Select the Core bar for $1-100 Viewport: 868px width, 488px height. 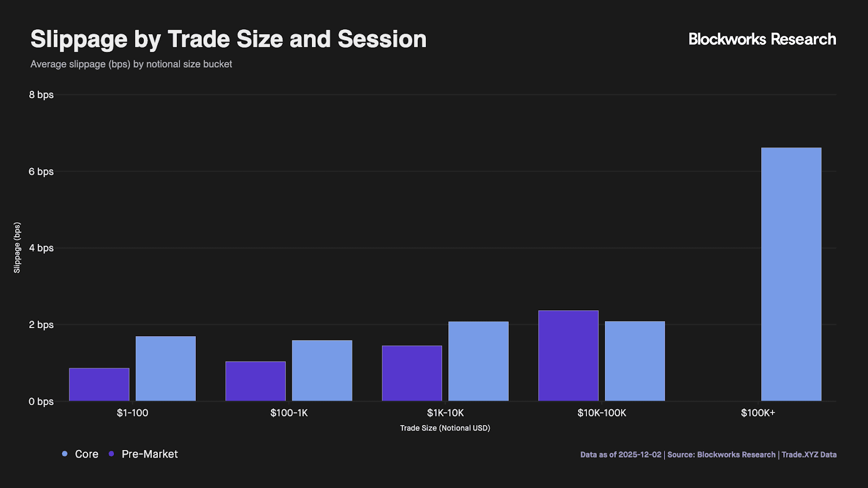click(x=165, y=369)
